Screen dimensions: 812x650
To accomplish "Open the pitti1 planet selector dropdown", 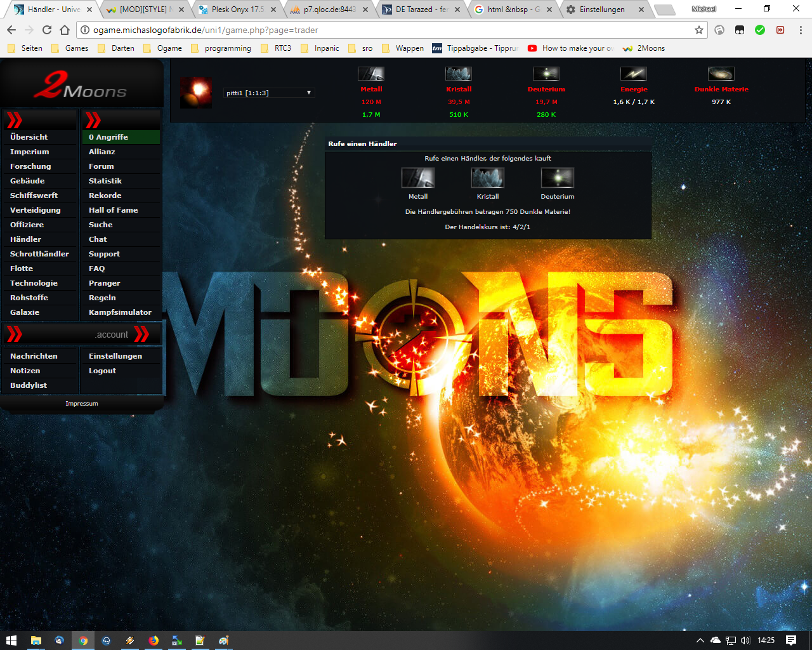I will pyautogui.click(x=269, y=93).
